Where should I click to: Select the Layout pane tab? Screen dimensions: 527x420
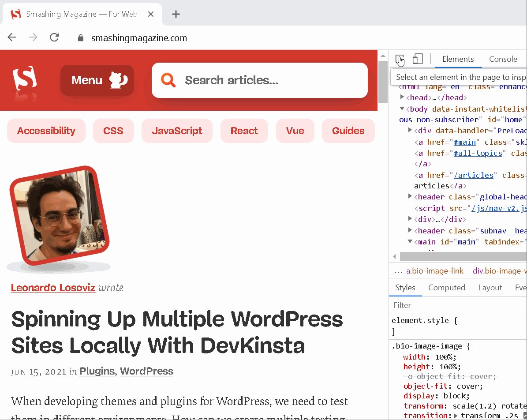pyautogui.click(x=490, y=288)
